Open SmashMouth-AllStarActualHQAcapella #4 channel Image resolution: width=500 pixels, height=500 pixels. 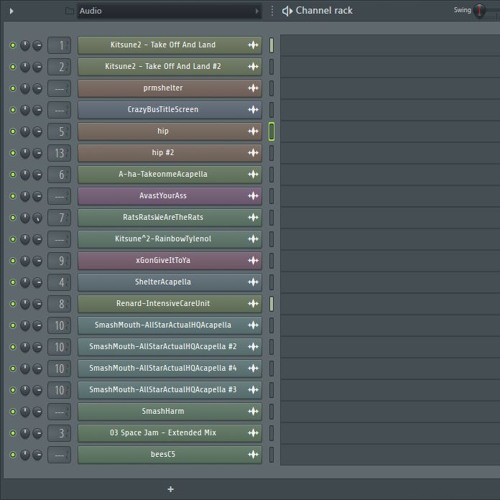pyautogui.click(x=169, y=368)
